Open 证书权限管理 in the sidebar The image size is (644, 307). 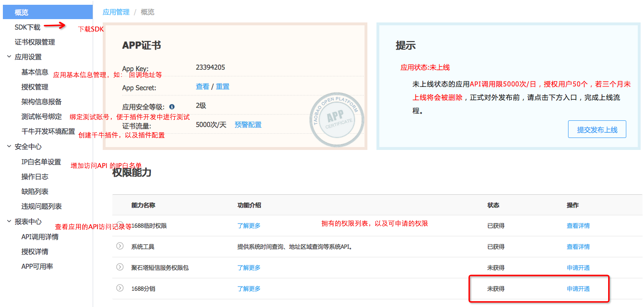pos(35,42)
